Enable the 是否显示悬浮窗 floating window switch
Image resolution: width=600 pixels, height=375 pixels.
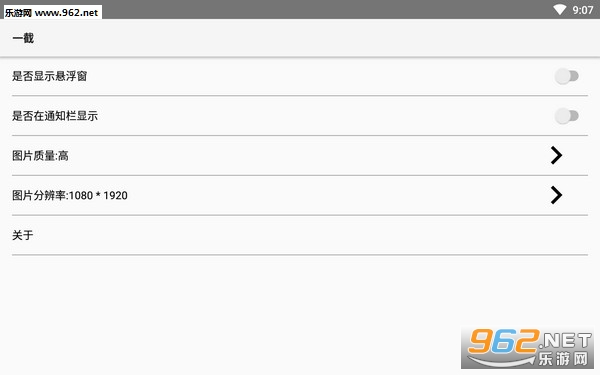pos(567,76)
